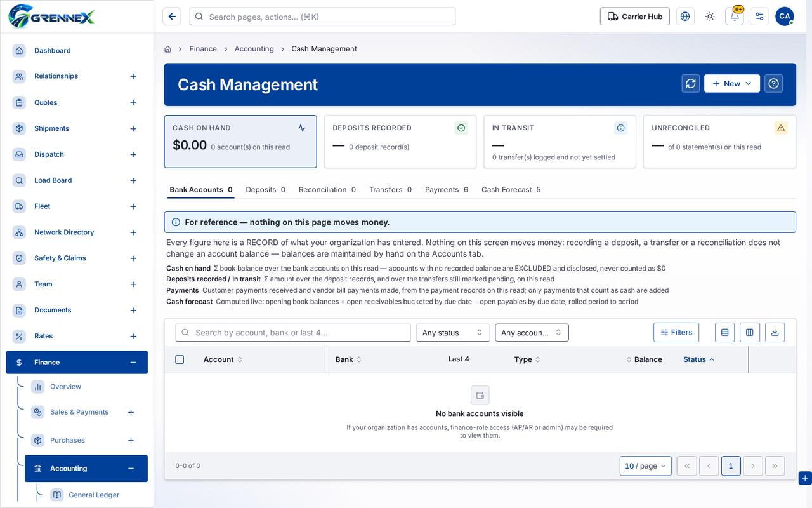This screenshot has width=812, height=508.
Task: Open the Dashboard sidebar item
Action: pyautogui.click(x=77, y=51)
